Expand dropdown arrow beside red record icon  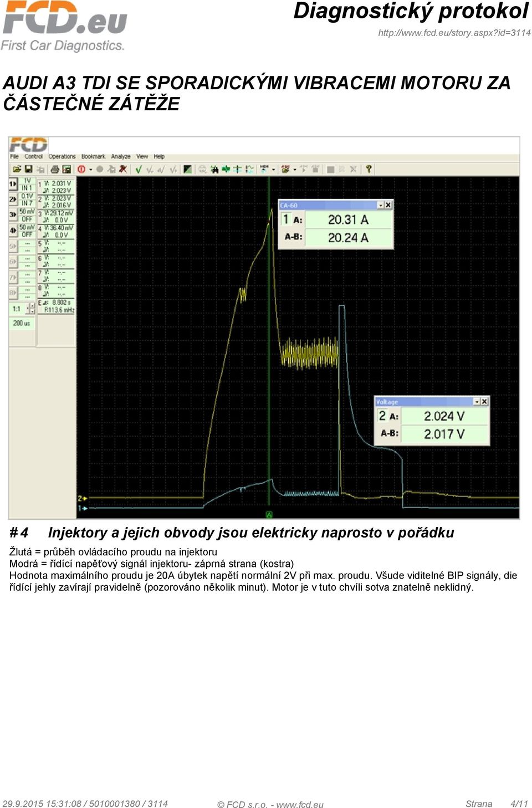91,169
